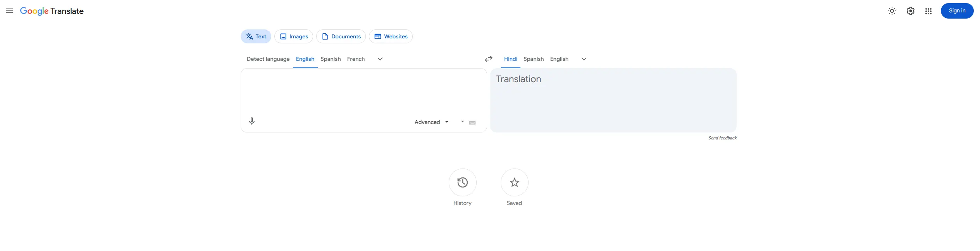Swap source and target languages
Viewport: 980px width, 251px height.
(489, 59)
